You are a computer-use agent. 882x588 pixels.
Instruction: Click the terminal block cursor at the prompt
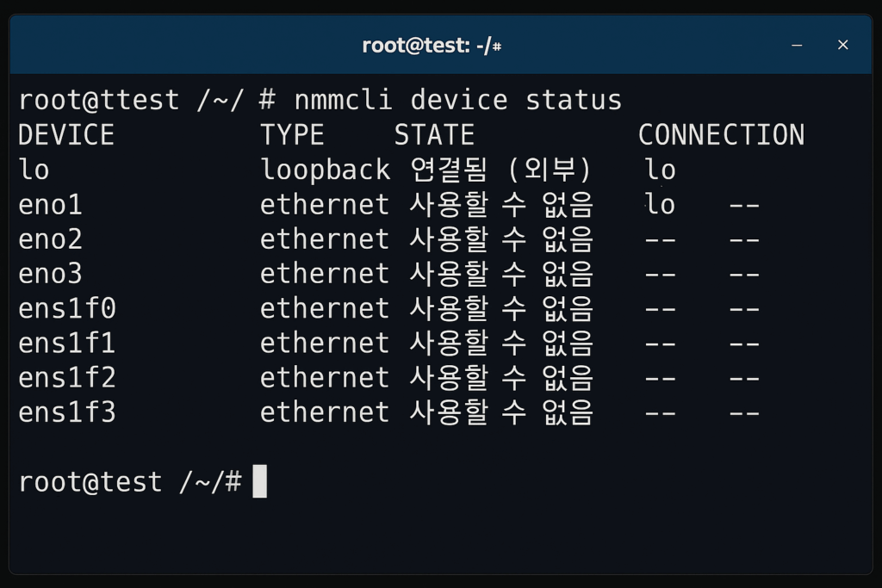click(260, 482)
